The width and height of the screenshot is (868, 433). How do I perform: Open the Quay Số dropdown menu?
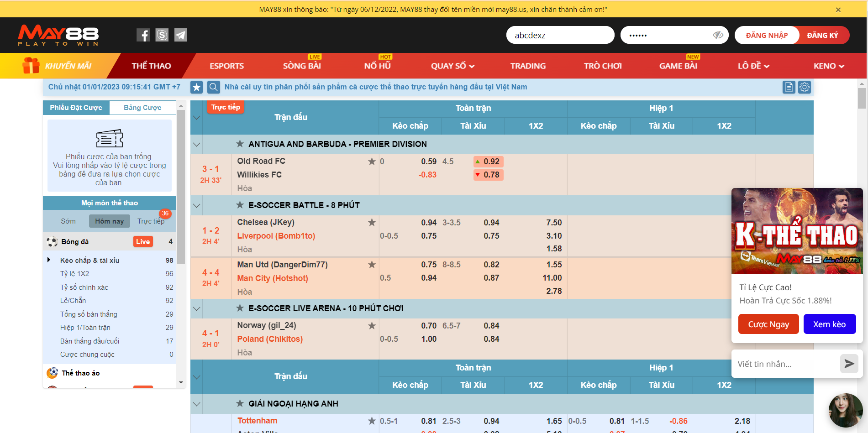click(452, 66)
